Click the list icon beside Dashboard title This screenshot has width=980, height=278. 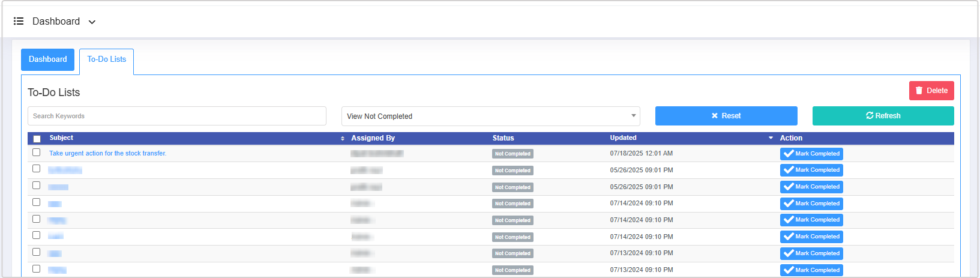(19, 22)
